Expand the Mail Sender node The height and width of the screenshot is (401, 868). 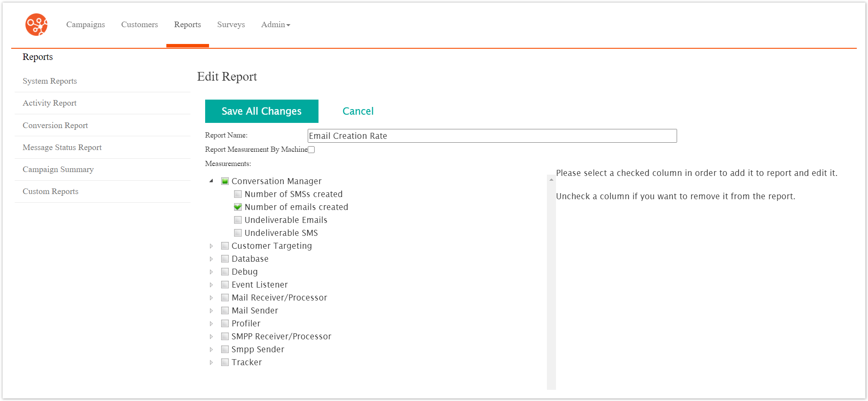[212, 310]
